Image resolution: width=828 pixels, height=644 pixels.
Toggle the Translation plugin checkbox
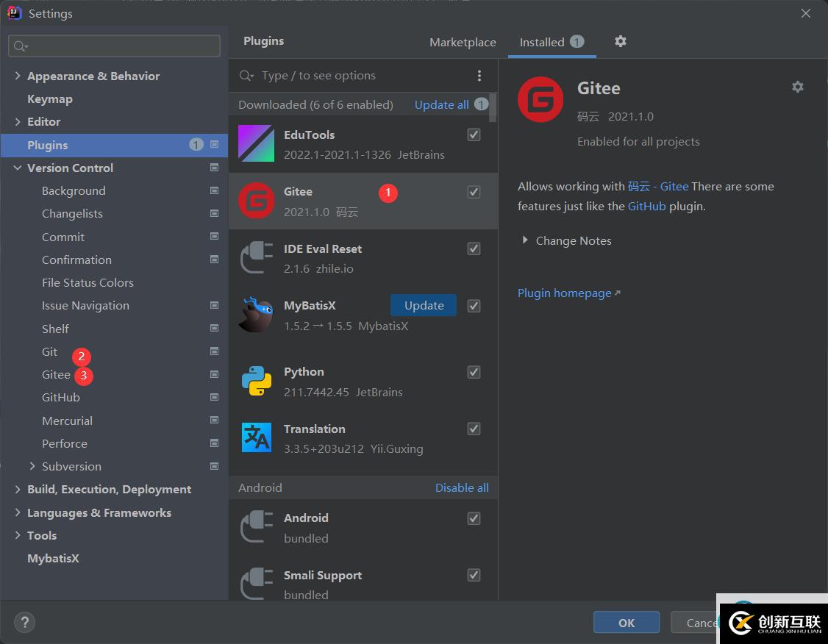click(x=474, y=429)
